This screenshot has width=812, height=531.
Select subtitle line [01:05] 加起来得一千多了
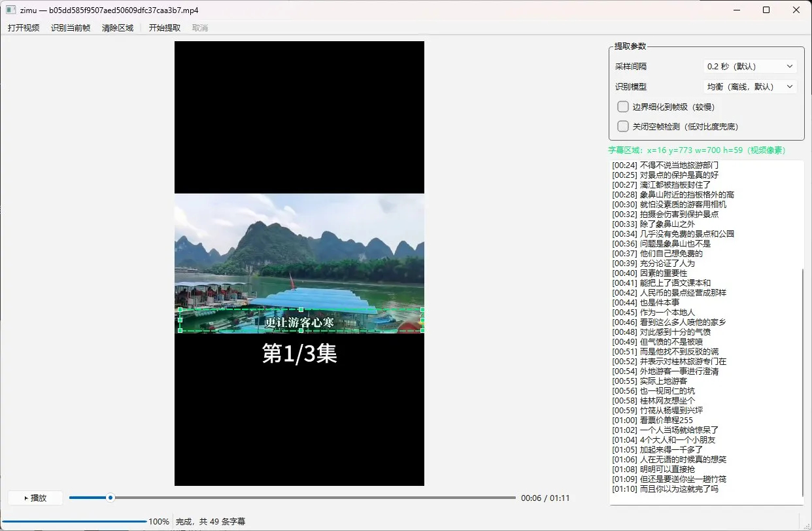coord(656,449)
